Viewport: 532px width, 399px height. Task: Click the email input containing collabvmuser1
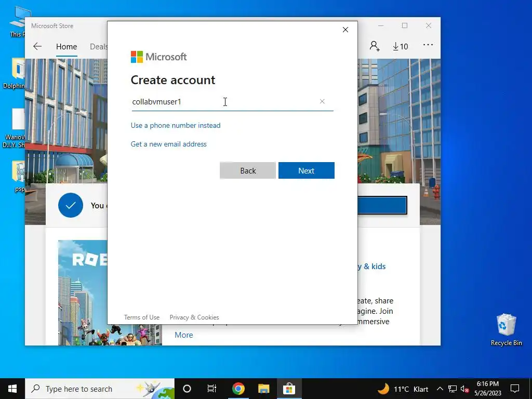tap(232, 102)
